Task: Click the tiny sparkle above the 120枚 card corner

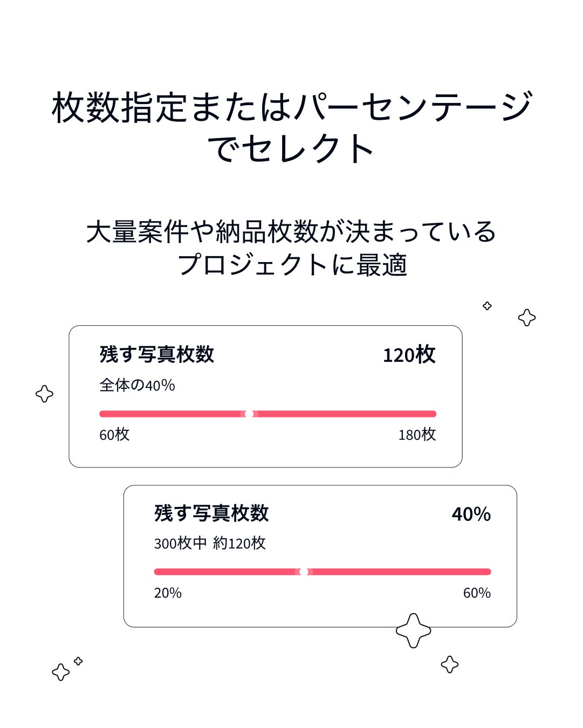Action: [487, 306]
